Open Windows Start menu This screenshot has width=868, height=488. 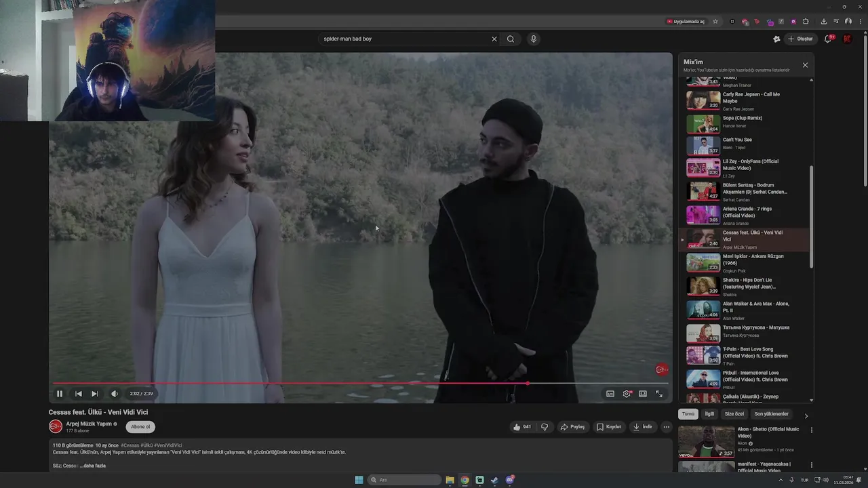359,480
